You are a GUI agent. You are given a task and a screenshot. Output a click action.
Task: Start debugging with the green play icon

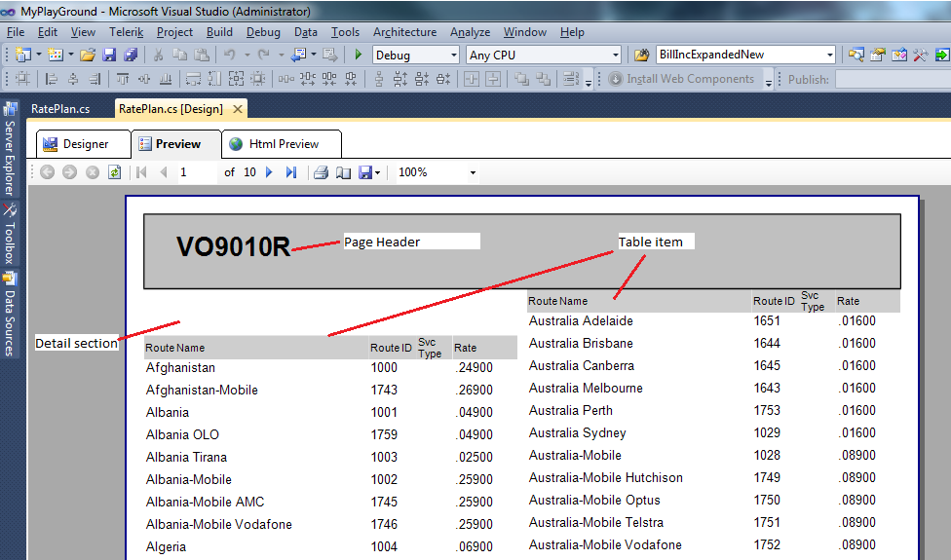[x=358, y=56]
